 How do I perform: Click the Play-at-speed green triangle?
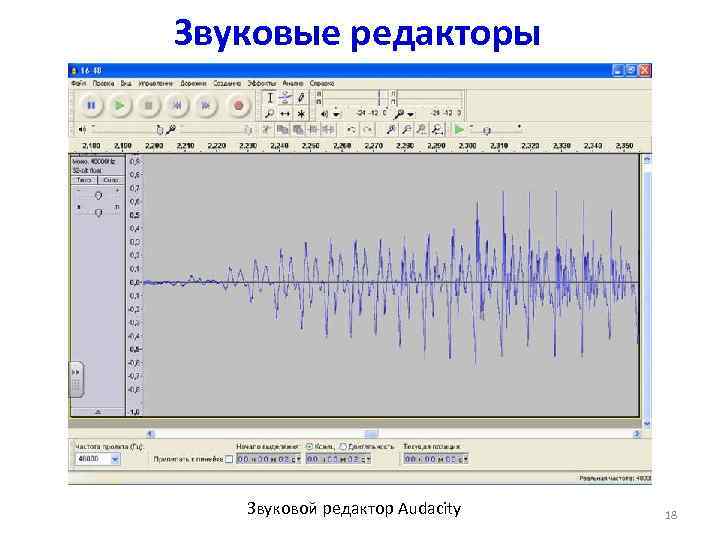pos(459,130)
